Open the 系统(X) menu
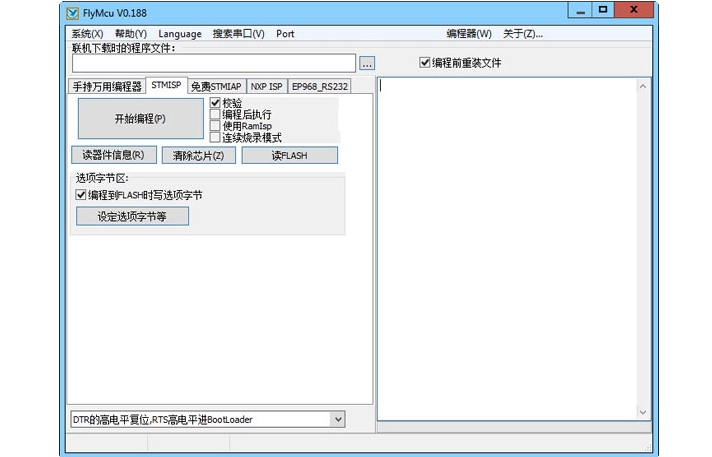Viewport: 712px width, 457px height. click(x=87, y=34)
